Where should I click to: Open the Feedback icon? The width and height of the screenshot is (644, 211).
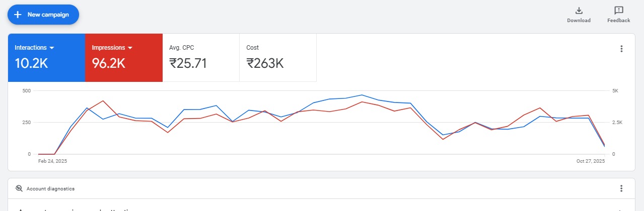click(x=618, y=11)
